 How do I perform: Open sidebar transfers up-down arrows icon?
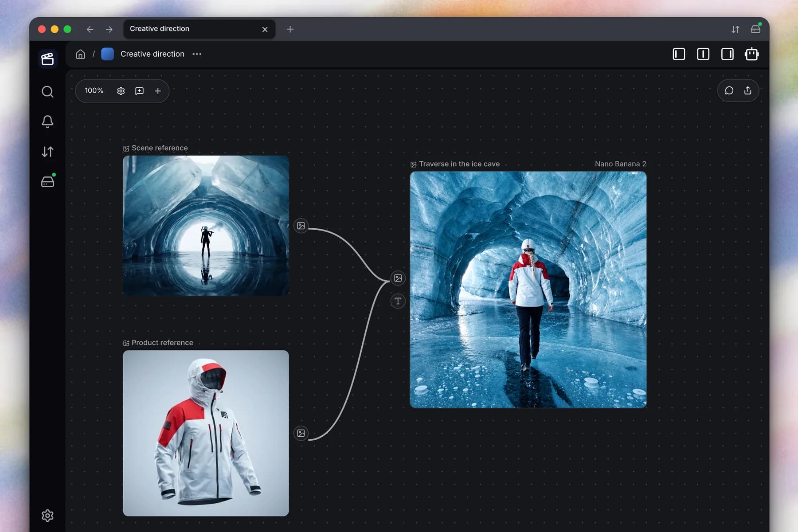[x=47, y=152]
